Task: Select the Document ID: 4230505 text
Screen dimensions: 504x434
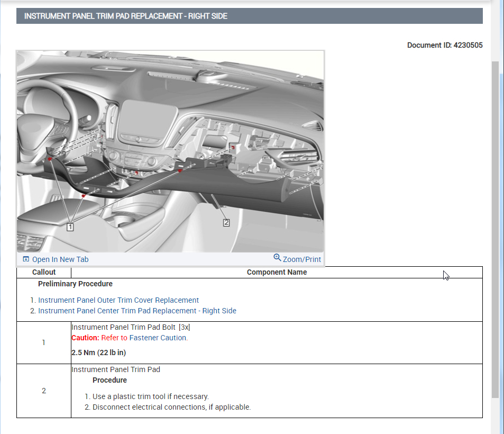Action: tap(445, 46)
